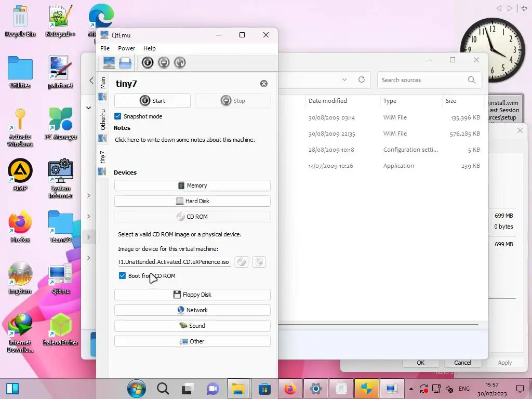The height and width of the screenshot is (399, 532).
Task: Click the restart machine icon in the QtEmu toolbar
Action: 180,62
